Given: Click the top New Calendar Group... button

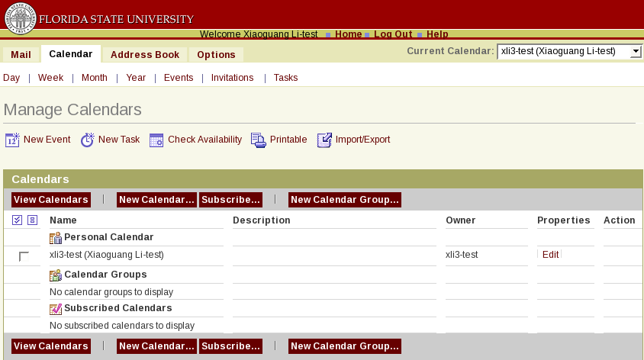Looking at the screenshot, I should click(x=345, y=200).
